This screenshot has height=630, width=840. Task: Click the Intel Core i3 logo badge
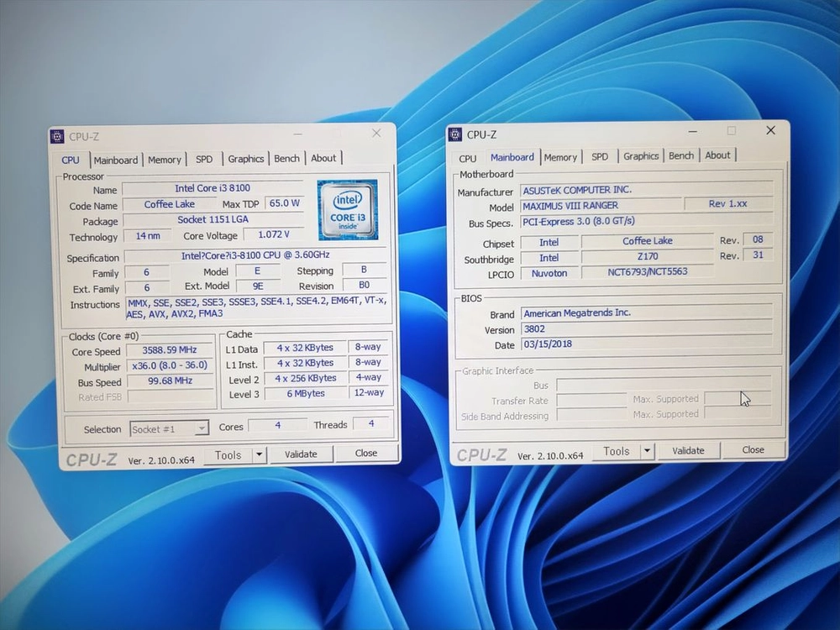tap(347, 209)
